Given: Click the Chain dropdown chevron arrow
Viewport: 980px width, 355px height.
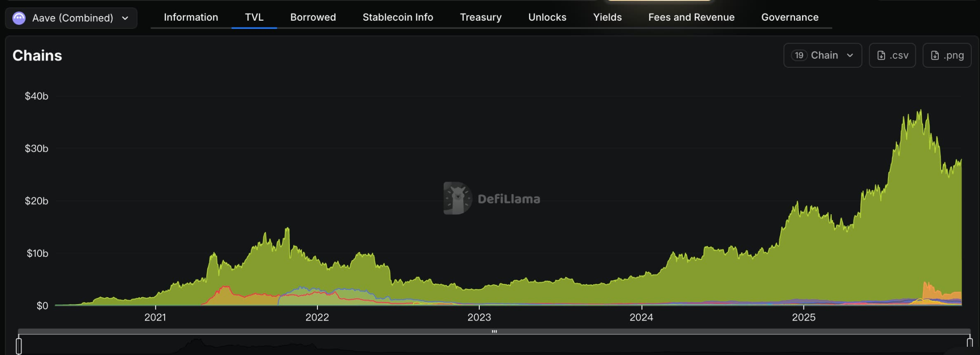Looking at the screenshot, I should 850,55.
